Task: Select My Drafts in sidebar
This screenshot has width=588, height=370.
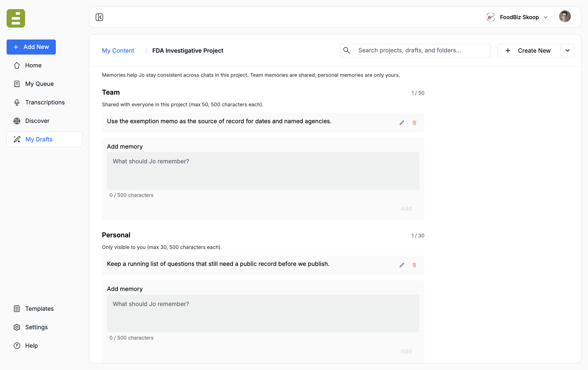Action: 45,139
